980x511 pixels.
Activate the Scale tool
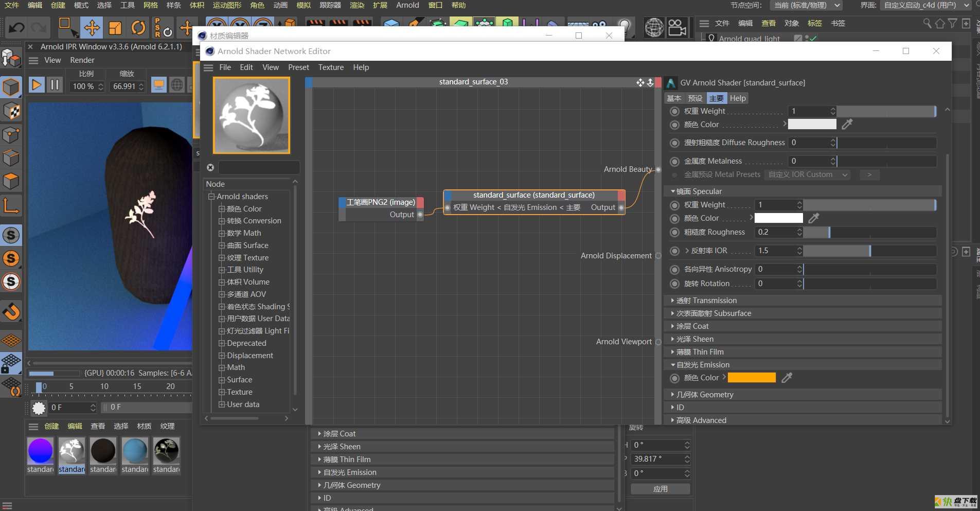click(x=115, y=27)
